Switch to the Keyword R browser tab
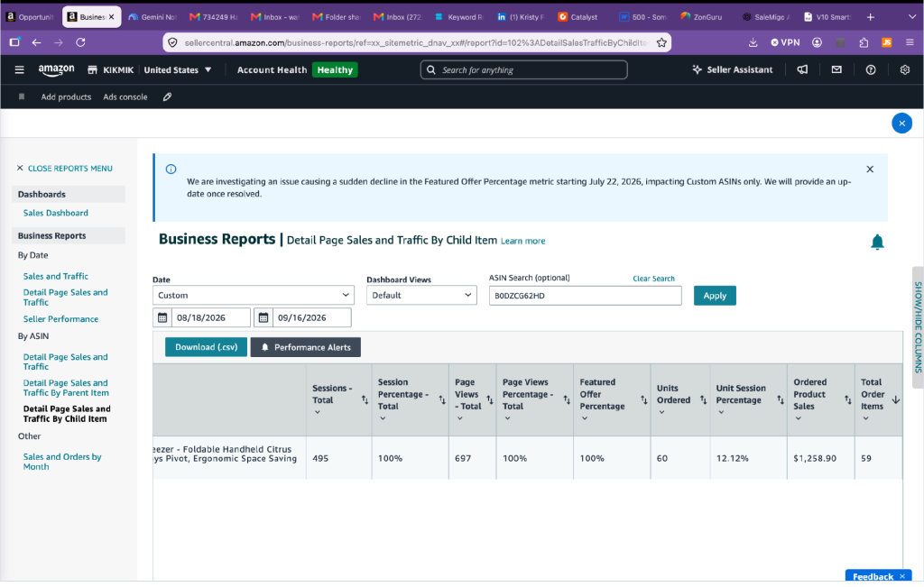924x587 pixels. pyautogui.click(x=458, y=17)
